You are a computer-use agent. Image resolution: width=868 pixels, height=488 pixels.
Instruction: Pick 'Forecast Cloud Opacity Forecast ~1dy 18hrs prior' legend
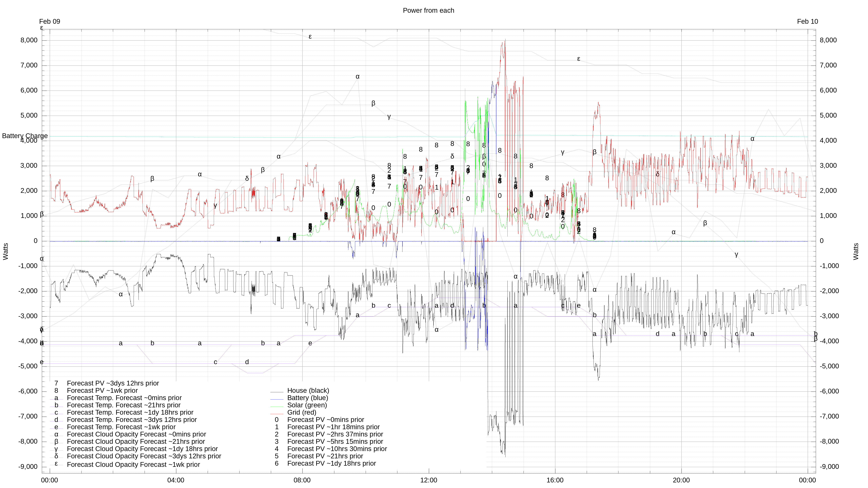142,449
